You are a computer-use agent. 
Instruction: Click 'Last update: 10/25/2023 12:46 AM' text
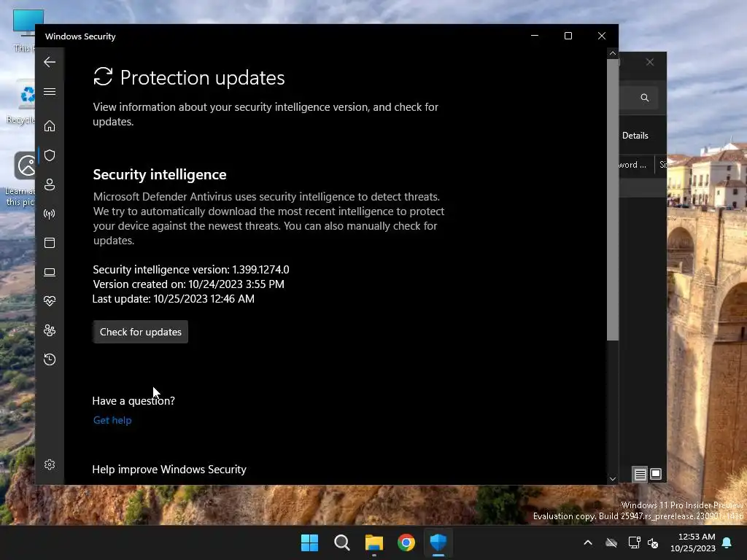174,298
